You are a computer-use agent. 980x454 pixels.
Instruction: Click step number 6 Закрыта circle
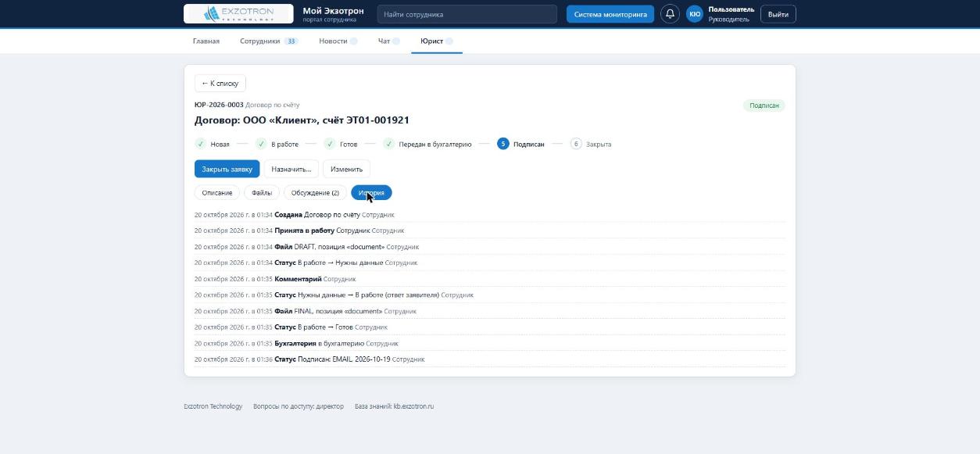click(576, 144)
